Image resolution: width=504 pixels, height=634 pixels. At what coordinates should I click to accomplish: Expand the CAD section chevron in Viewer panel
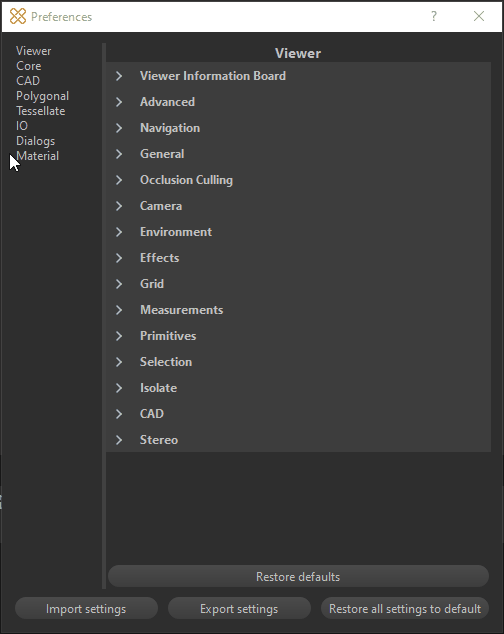tap(119, 414)
